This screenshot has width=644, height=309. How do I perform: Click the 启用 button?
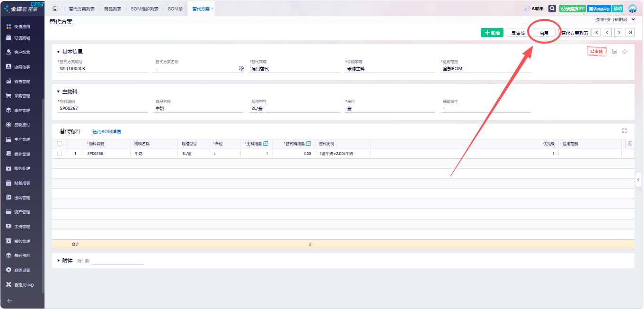(544, 33)
